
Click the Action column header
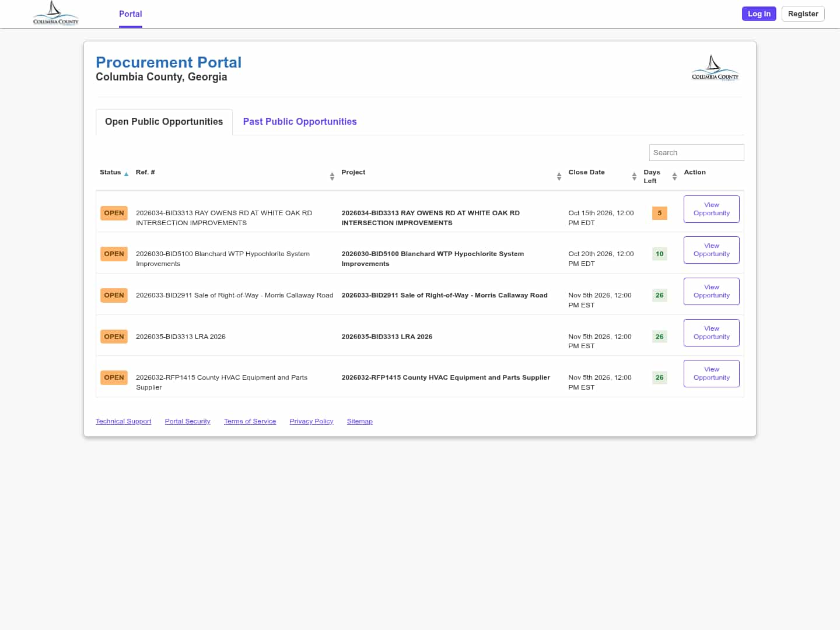[x=695, y=172]
